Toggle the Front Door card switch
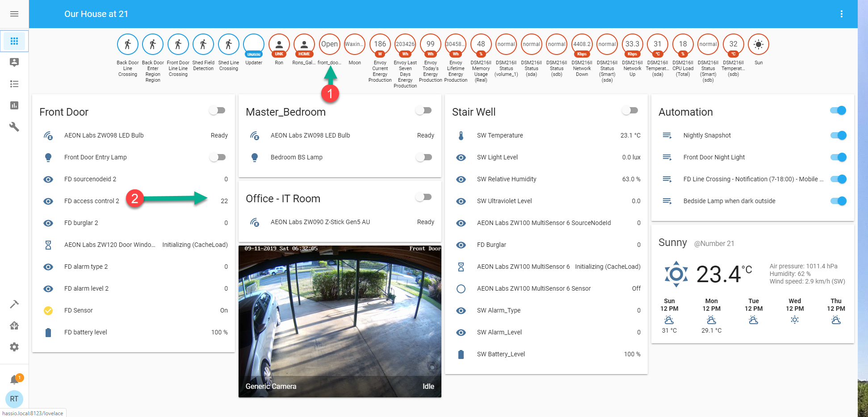The height and width of the screenshot is (417, 868). 218,110
